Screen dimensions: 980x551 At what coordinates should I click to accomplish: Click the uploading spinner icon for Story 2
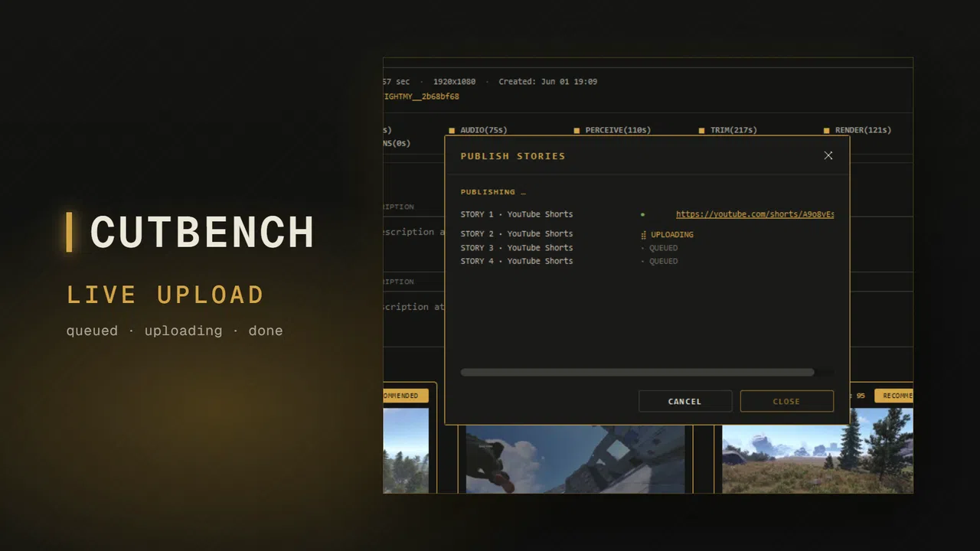(644, 235)
